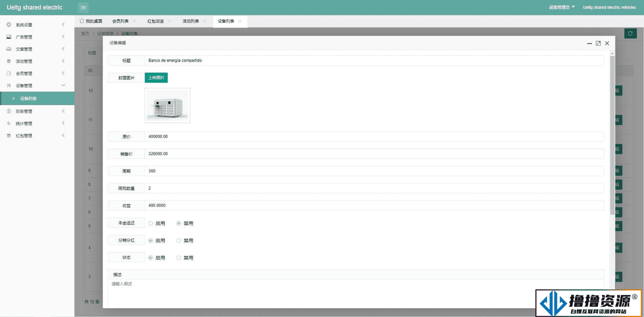Maximize the 设备编辑 dialog

click(x=598, y=43)
